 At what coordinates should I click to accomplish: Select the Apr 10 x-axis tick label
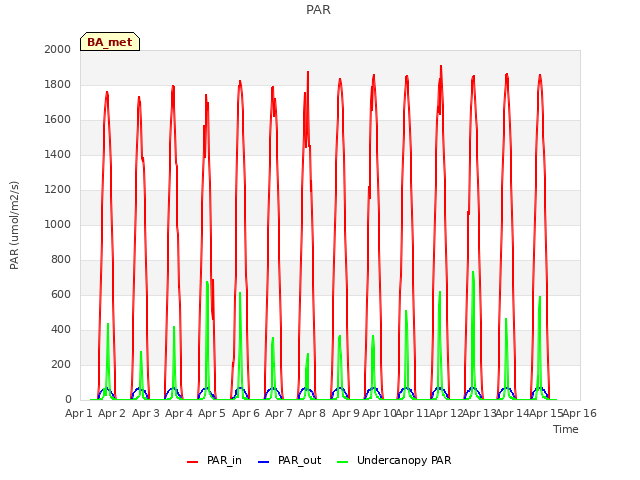379,413
